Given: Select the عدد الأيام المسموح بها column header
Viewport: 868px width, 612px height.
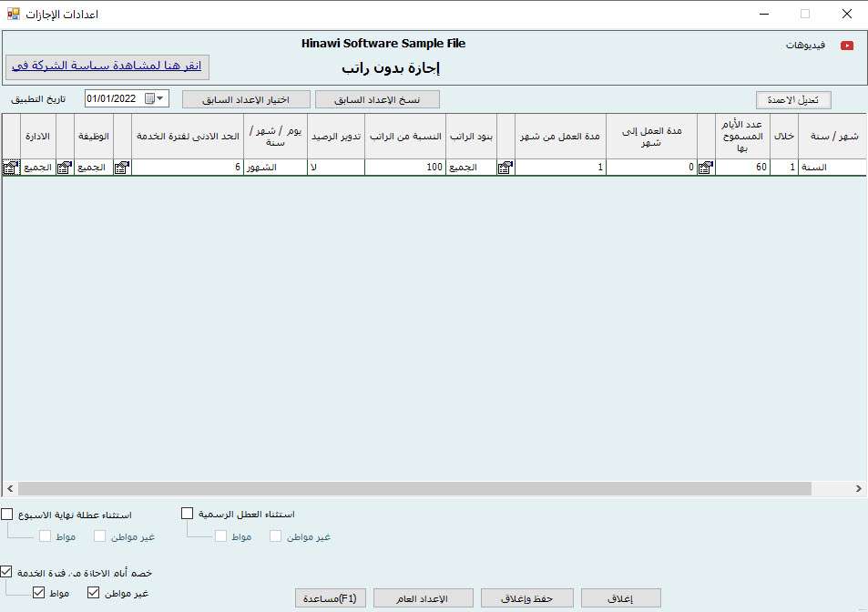Looking at the screenshot, I should (742, 136).
